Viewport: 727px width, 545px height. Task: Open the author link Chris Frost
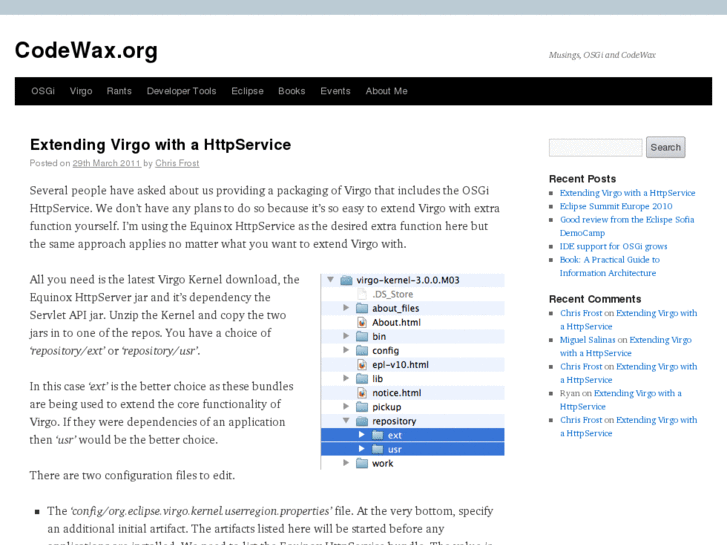(x=177, y=163)
